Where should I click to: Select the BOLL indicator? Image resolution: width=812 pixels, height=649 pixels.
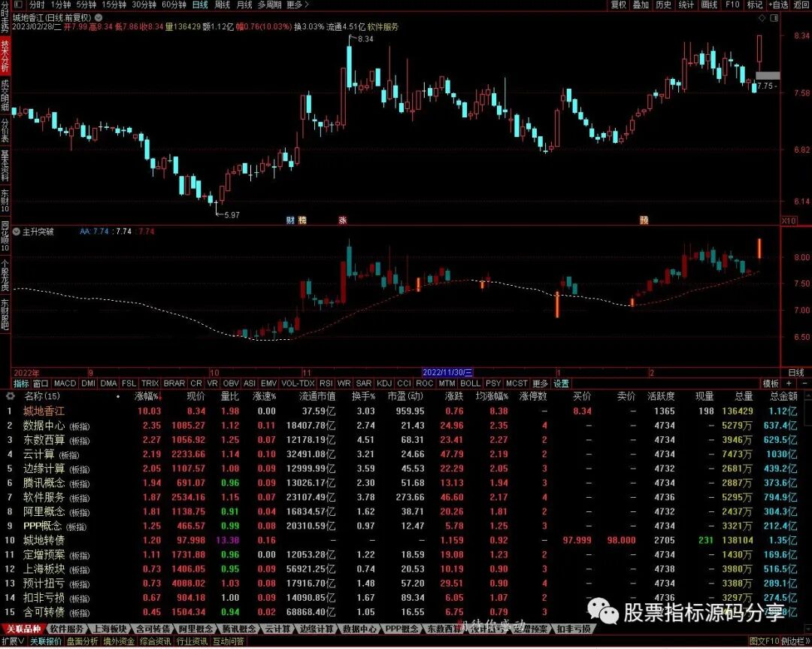coord(470,384)
